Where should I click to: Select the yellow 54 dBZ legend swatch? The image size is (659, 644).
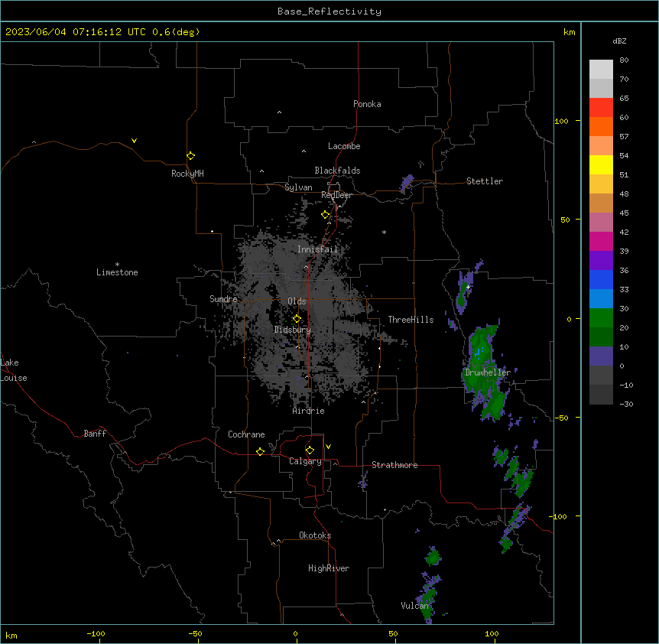pos(601,164)
